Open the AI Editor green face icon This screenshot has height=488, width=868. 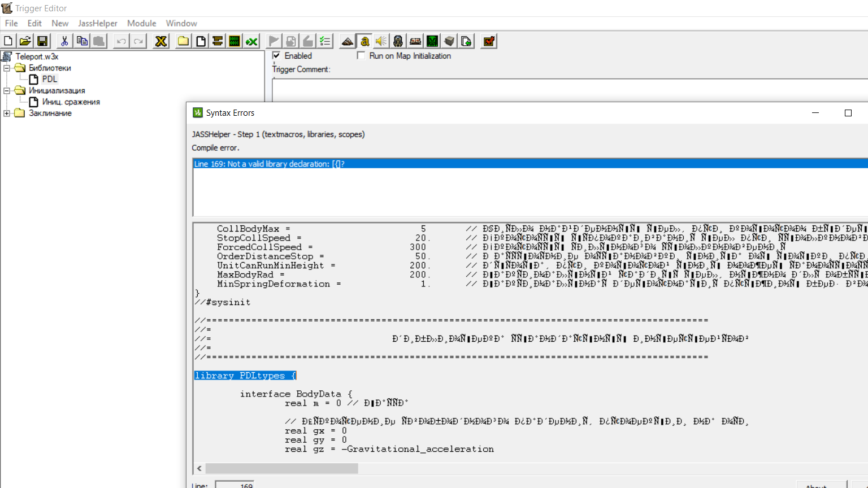click(432, 41)
